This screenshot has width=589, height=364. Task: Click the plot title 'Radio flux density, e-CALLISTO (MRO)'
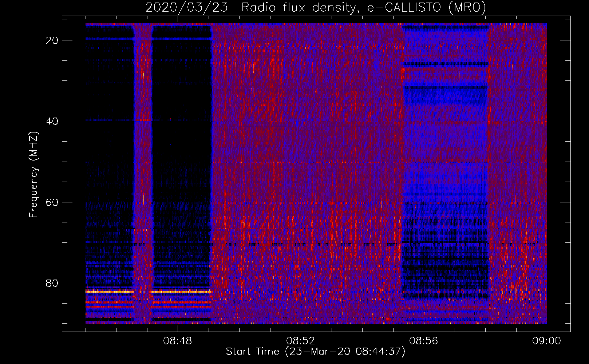click(364, 7)
